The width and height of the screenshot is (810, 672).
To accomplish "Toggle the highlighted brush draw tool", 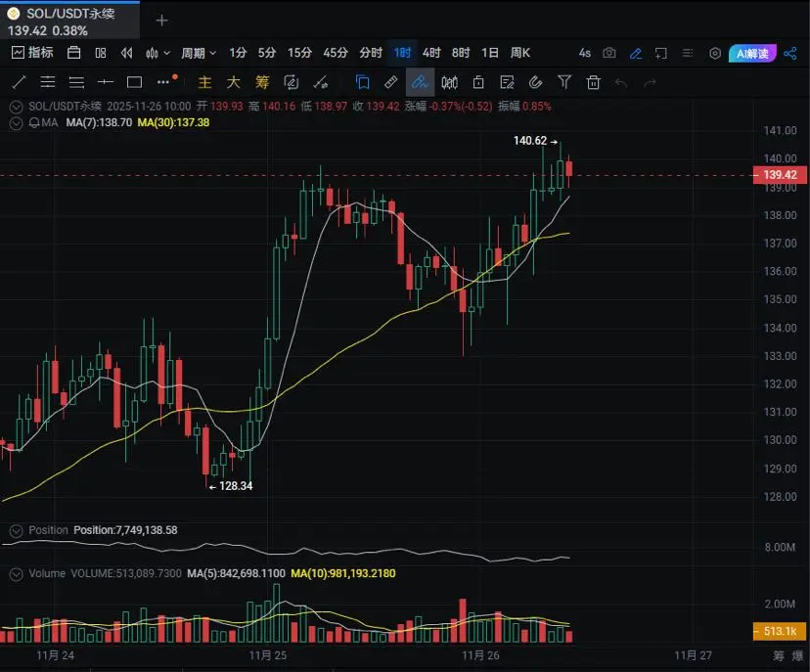I will (420, 82).
